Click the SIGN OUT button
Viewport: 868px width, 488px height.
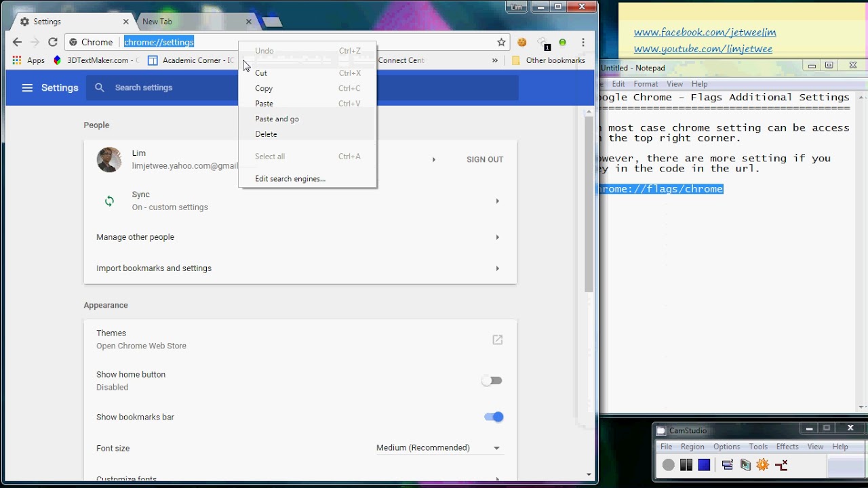pos(485,159)
